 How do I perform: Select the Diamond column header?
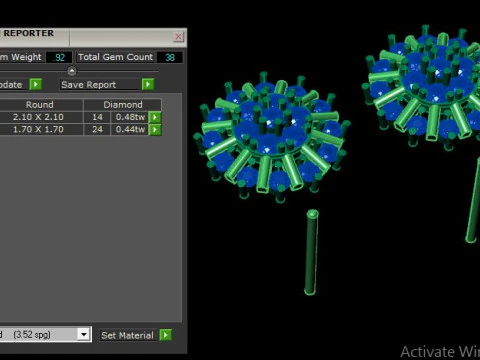point(123,105)
